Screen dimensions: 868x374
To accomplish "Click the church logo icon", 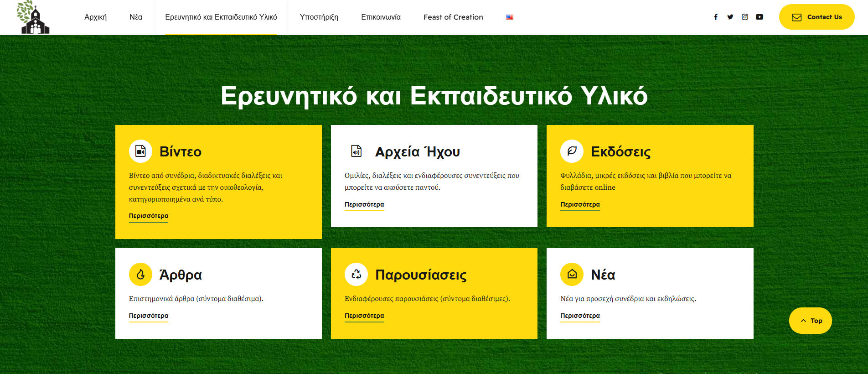I will [33, 17].
